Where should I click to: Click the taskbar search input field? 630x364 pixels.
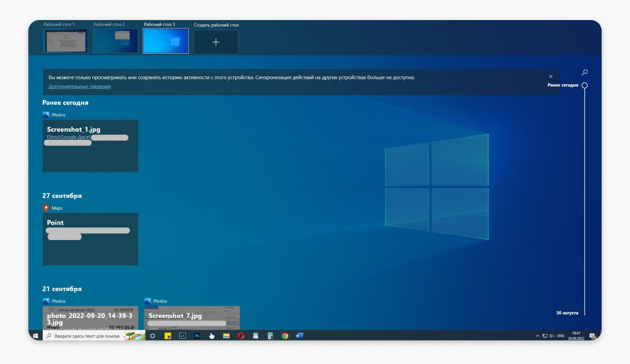click(94, 336)
